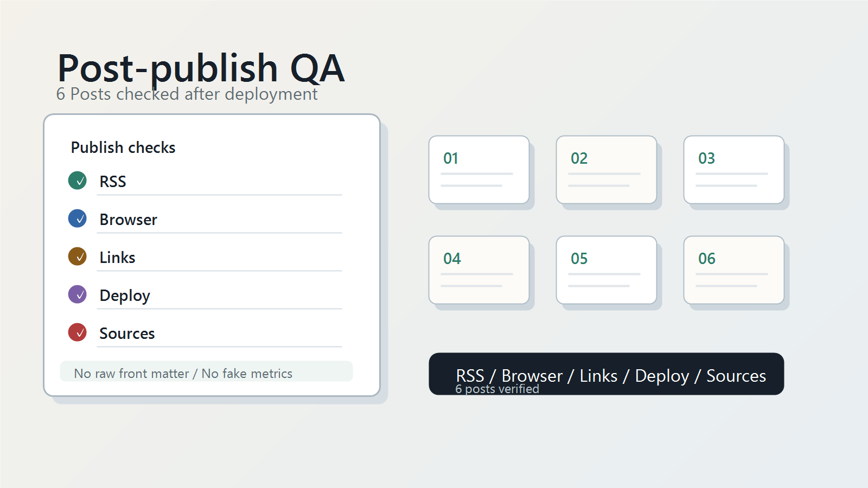Click the dark summary bar listing all checks
The image size is (868, 488).
[607, 374]
